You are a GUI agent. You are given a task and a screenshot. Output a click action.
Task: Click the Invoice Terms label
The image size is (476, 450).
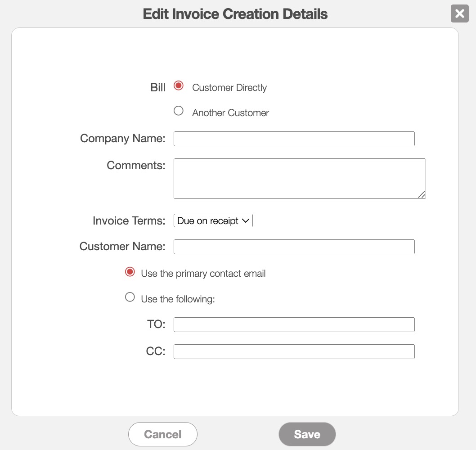pyautogui.click(x=129, y=221)
